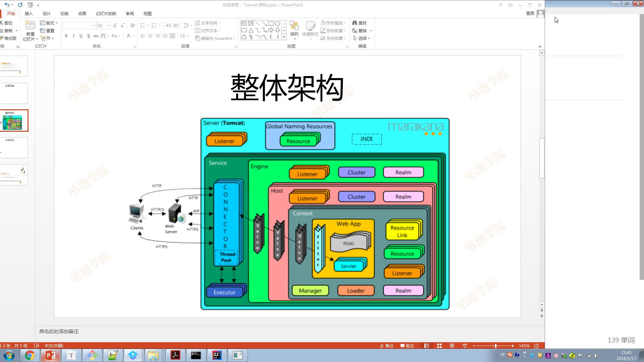Open the Insert (插入) ribbon tab
Viewport: 644px width, 362px height.
[x=29, y=13]
